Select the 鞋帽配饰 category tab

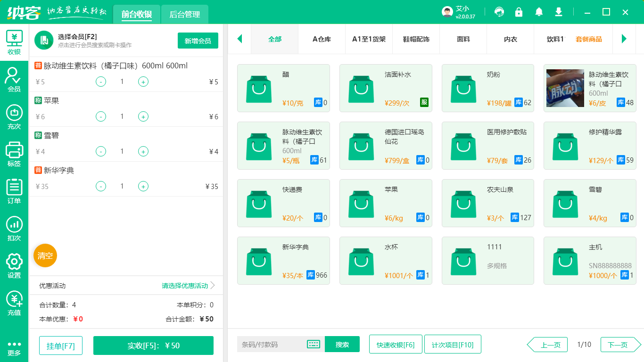click(416, 39)
